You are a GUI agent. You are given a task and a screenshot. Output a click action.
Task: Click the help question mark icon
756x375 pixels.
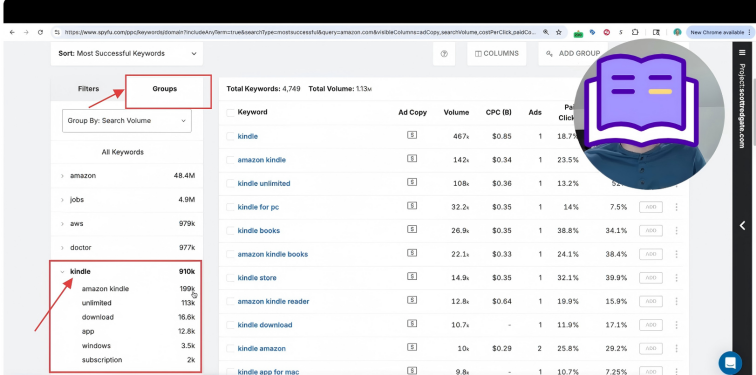444,54
